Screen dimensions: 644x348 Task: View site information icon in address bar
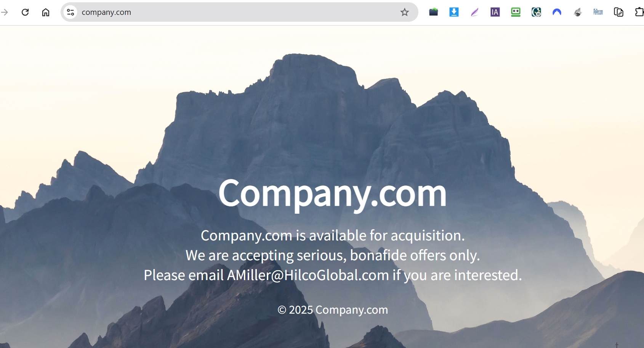(70, 12)
